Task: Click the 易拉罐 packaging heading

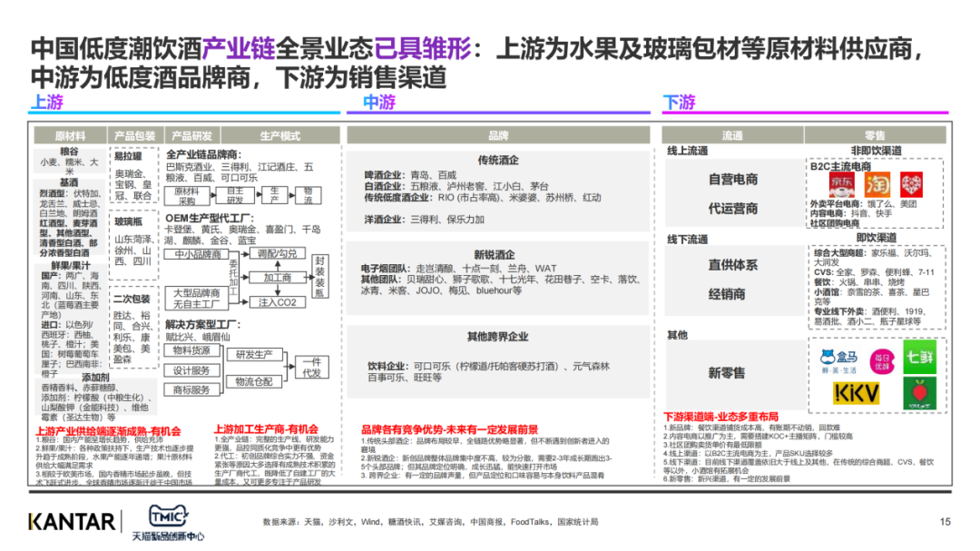Action: pos(128,156)
